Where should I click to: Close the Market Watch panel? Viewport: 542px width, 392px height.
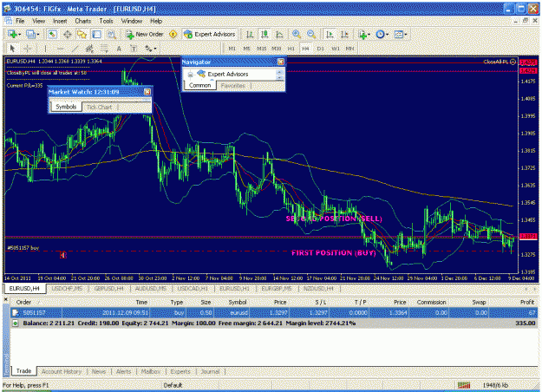(147, 92)
